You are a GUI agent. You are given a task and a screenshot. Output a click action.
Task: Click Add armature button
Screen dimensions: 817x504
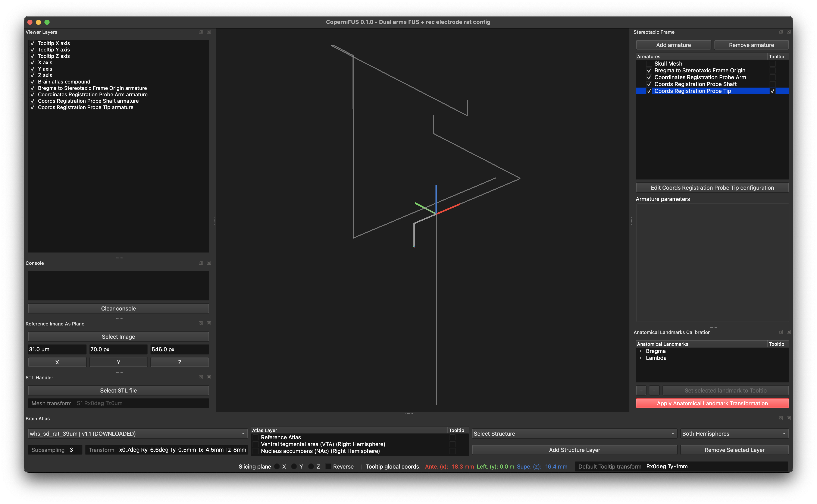(x=673, y=45)
